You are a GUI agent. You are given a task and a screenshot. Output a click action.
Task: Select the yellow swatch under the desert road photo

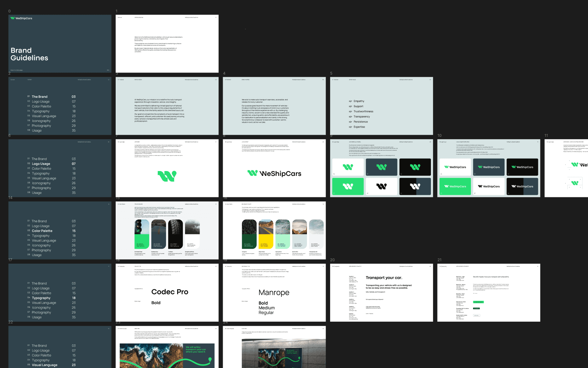click(x=266, y=242)
